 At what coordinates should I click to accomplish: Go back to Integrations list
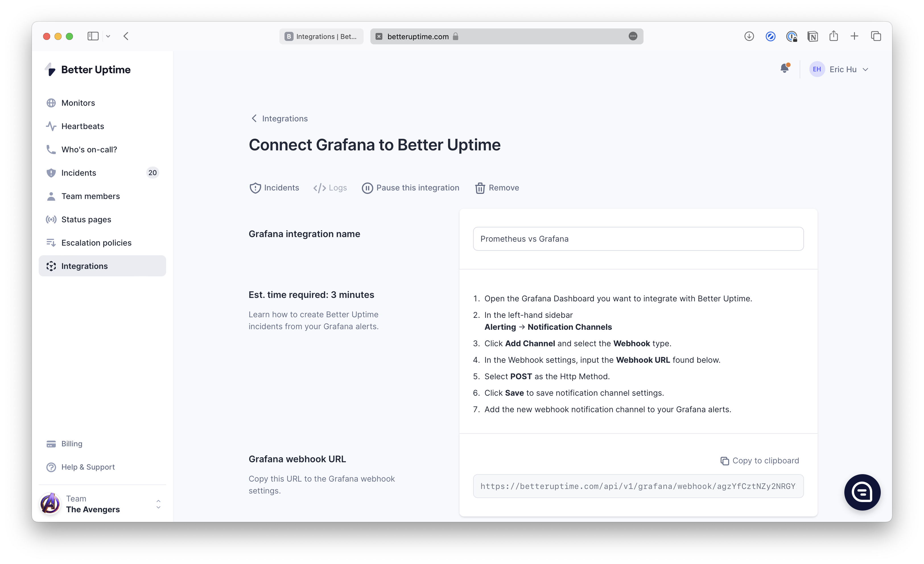click(279, 119)
